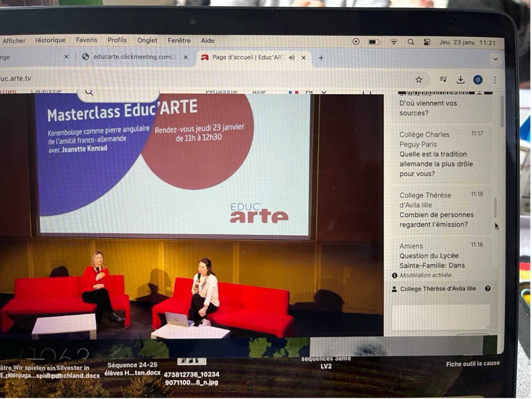This screenshot has width=532, height=399.
Task: Open the Profils menu
Action: pos(117,40)
